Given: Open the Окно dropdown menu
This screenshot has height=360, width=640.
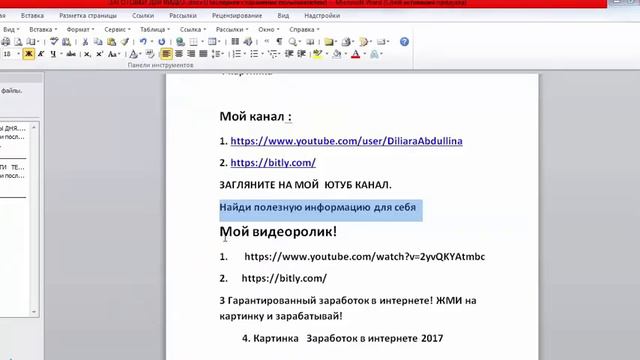Looking at the screenshot, I should click(x=269, y=29).
